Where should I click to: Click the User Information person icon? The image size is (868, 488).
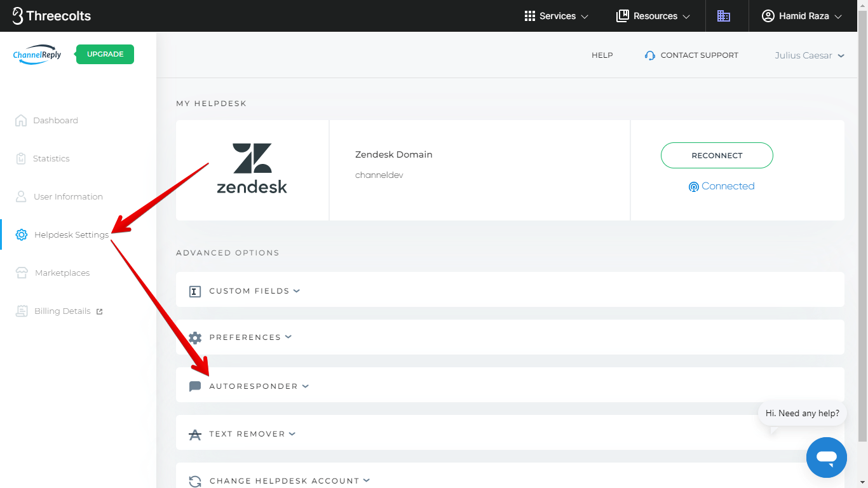(x=21, y=196)
